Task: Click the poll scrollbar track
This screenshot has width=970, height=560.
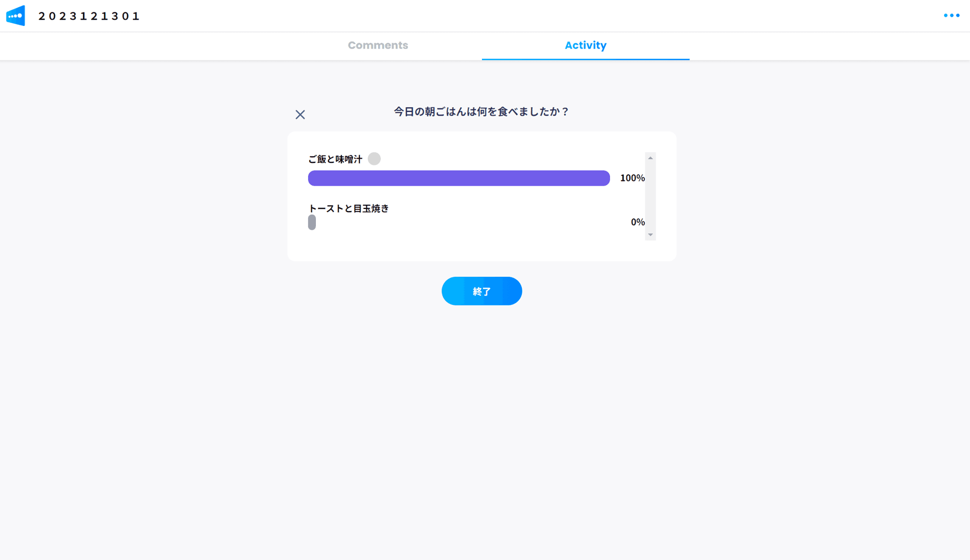Action: pyautogui.click(x=650, y=197)
